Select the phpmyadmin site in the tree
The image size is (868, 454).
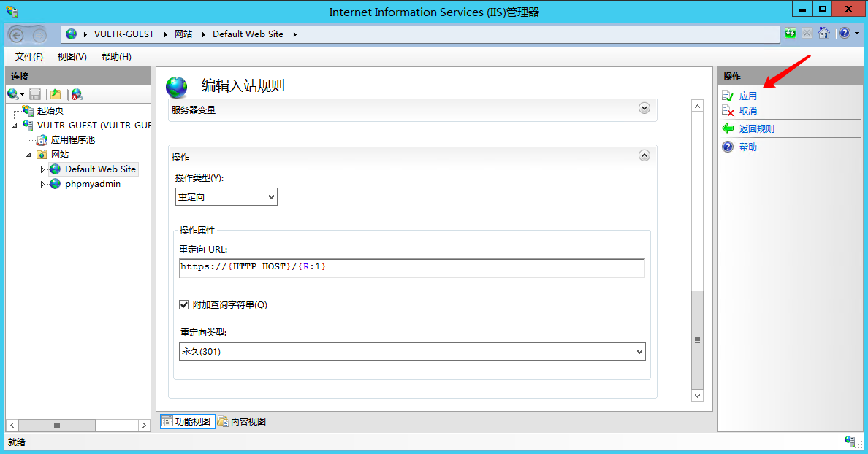(x=93, y=184)
